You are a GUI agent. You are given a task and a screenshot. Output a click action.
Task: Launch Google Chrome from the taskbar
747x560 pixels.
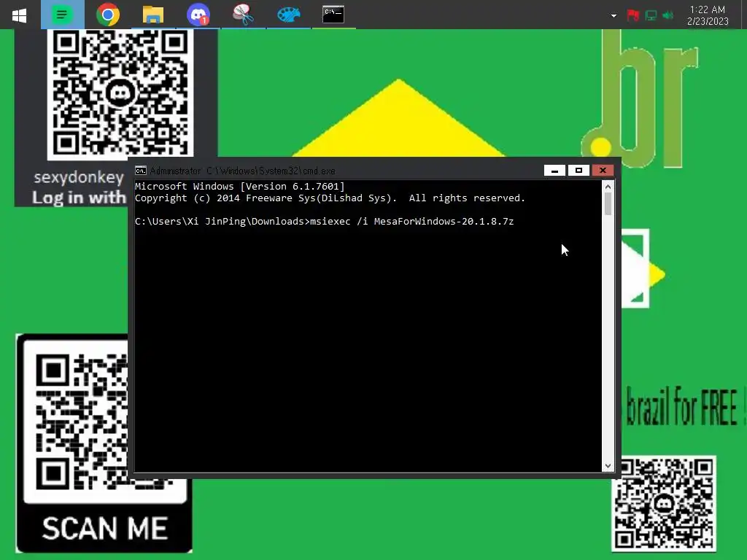108,15
